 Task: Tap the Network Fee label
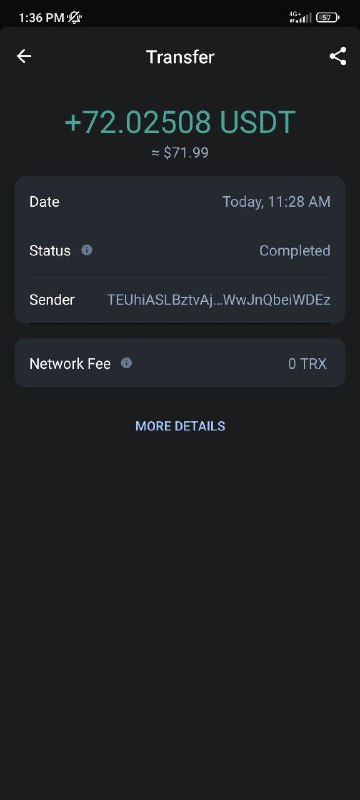(70, 364)
